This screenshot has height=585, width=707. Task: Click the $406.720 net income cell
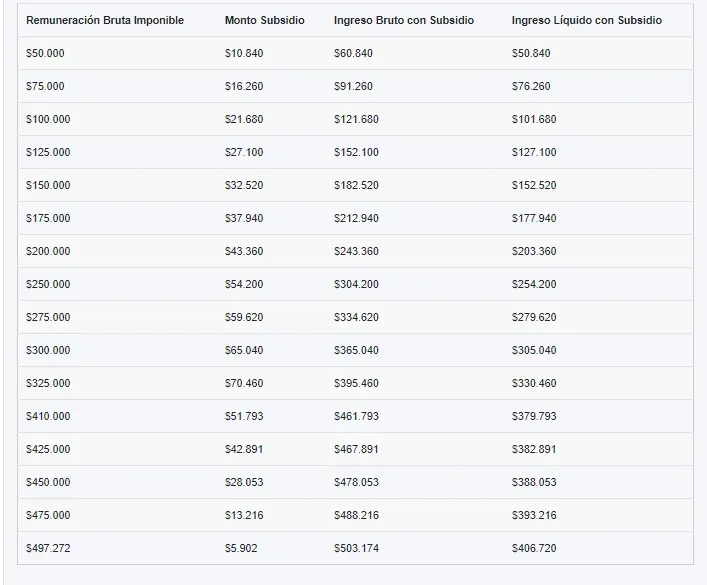pyautogui.click(x=534, y=548)
